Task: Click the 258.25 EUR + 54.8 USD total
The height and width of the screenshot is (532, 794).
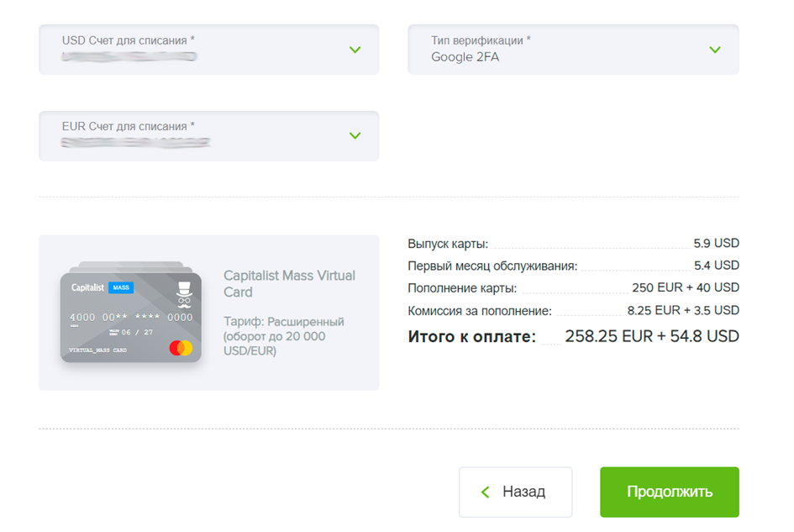Action: click(652, 336)
